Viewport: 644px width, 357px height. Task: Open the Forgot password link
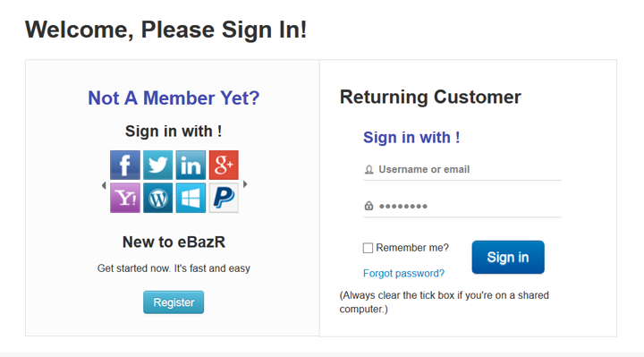[x=403, y=274]
